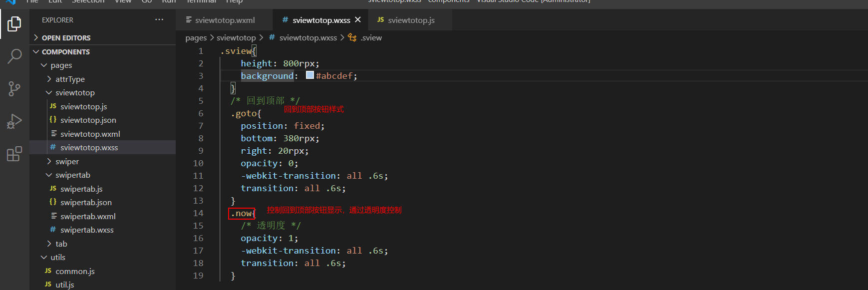Click the 'opacity: 1;' code line
The image size is (868, 290).
[270, 238]
